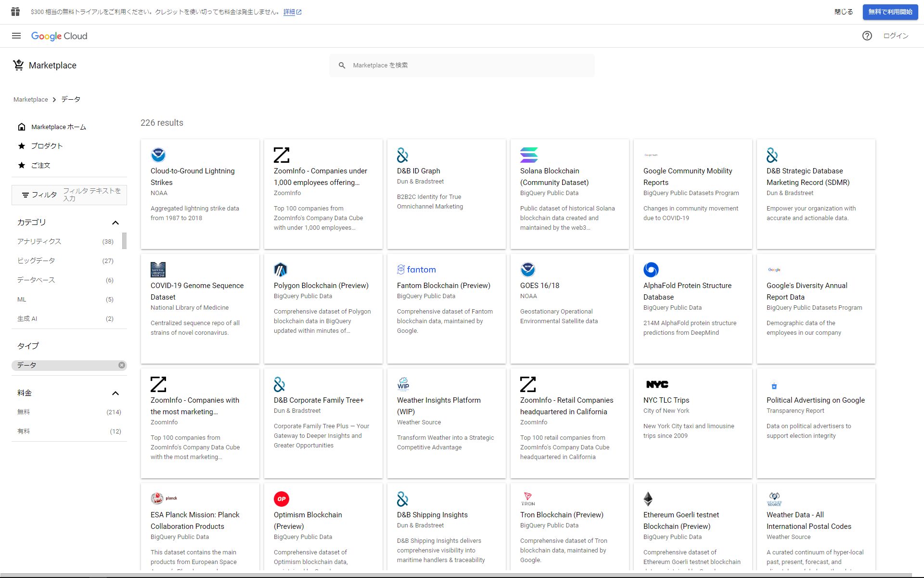Screen dimensions: 924x578
Task: Select the 有料 pricing filter
Action: coord(24,431)
